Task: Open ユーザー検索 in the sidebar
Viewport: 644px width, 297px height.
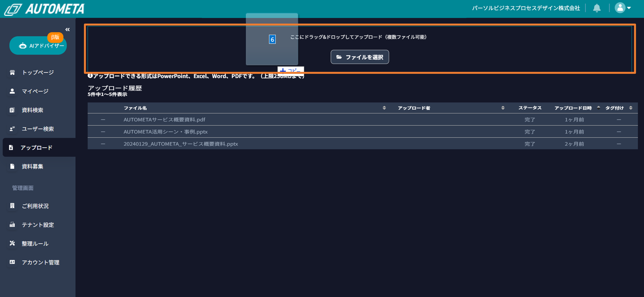Action: point(38,129)
